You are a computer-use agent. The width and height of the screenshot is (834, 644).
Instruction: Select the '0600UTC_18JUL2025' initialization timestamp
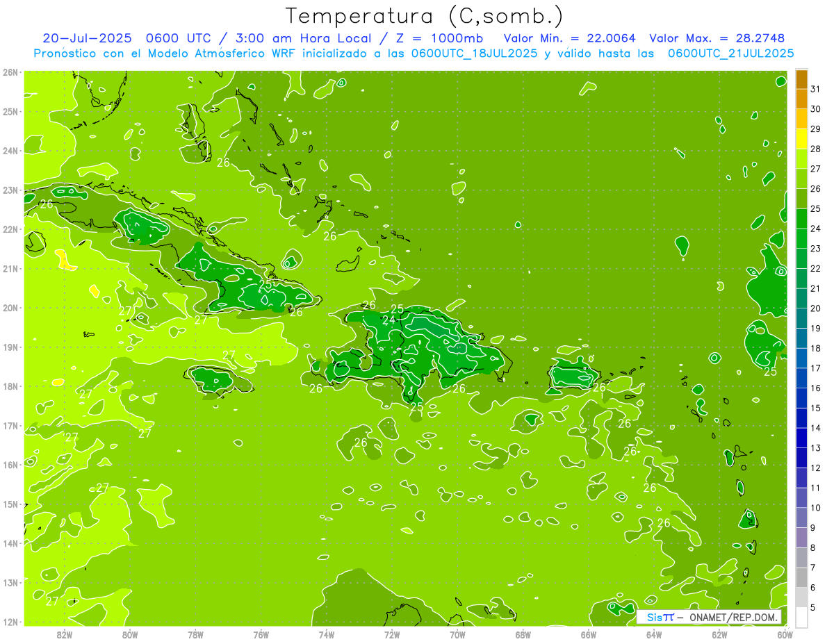(x=474, y=53)
